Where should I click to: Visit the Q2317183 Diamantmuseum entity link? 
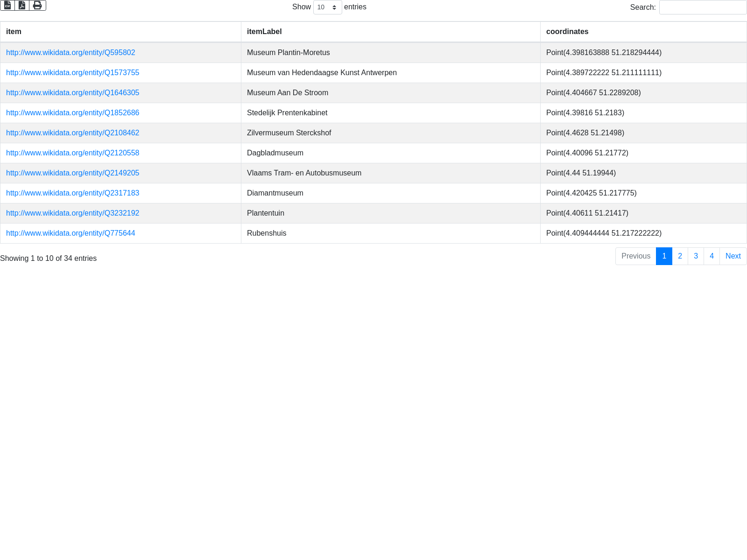pos(72,193)
